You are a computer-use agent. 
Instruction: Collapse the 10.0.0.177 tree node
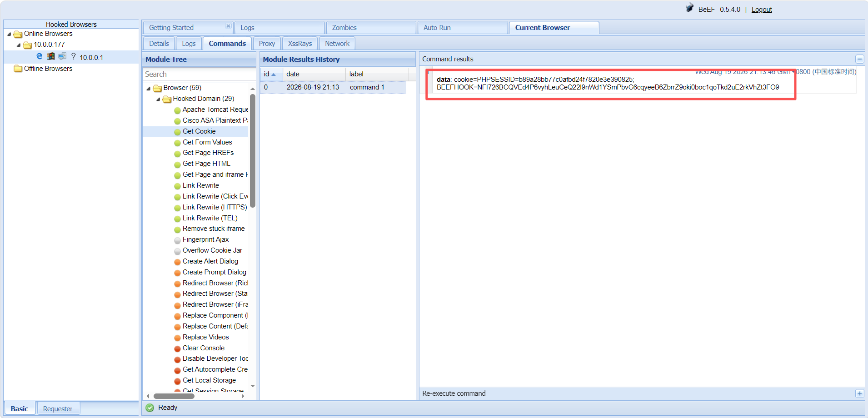point(19,45)
